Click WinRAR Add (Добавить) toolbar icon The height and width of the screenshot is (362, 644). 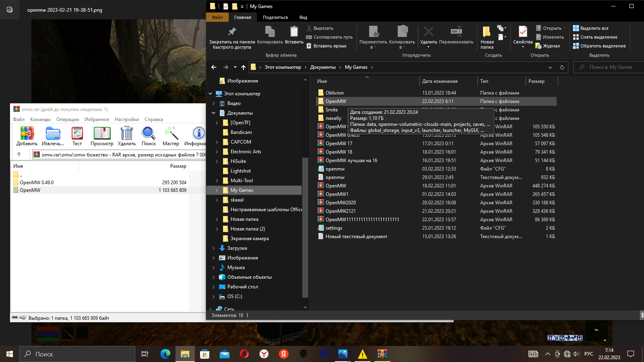coord(27,136)
